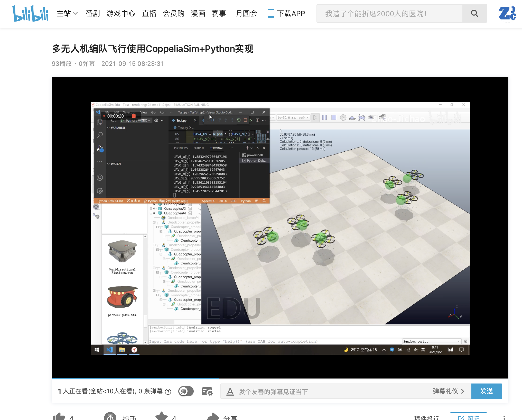Open Run and Debug view in VS Code
The height and width of the screenshot is (420, 522).
click(x=100, y=148)
